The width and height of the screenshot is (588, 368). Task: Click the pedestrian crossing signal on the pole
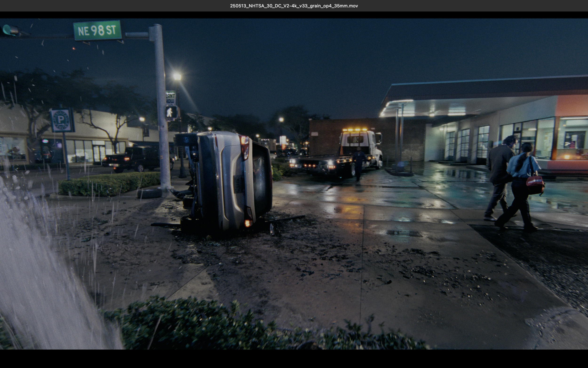coord(171,113)
